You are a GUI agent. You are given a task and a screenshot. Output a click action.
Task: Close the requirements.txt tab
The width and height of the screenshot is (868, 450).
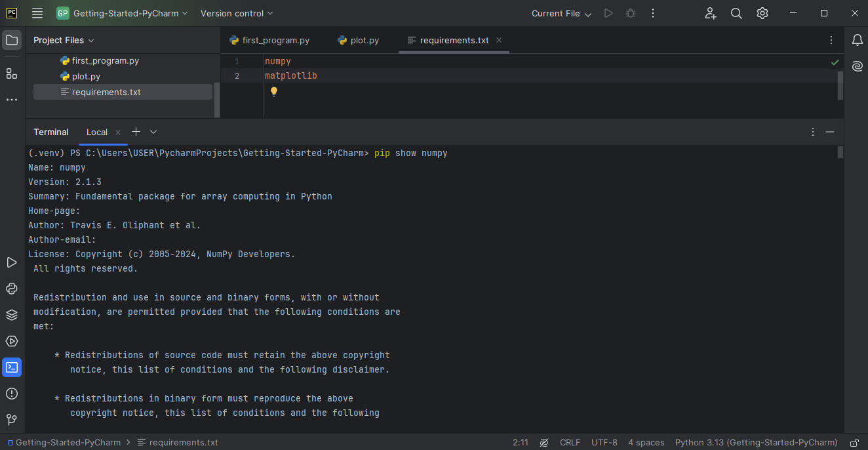(499, 40)
